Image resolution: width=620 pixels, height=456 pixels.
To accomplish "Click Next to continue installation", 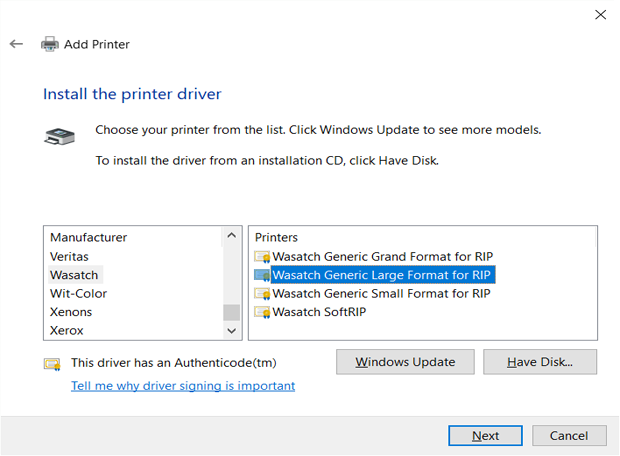I will pyautogui.click(x=485, y=436).
